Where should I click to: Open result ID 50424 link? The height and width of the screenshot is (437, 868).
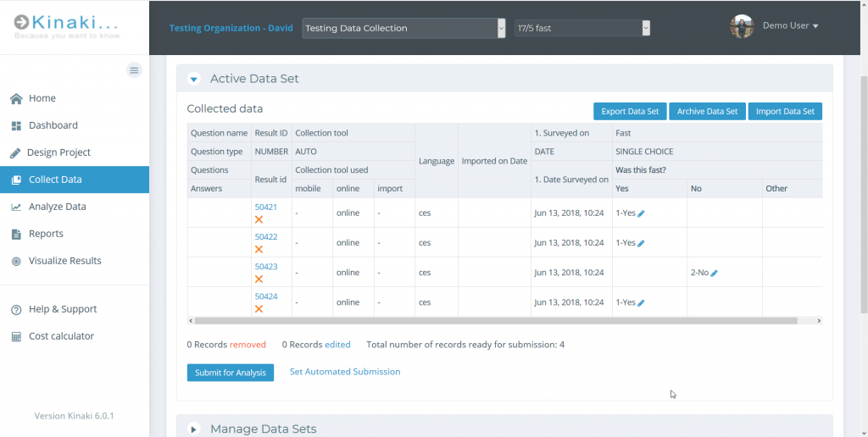265,296
